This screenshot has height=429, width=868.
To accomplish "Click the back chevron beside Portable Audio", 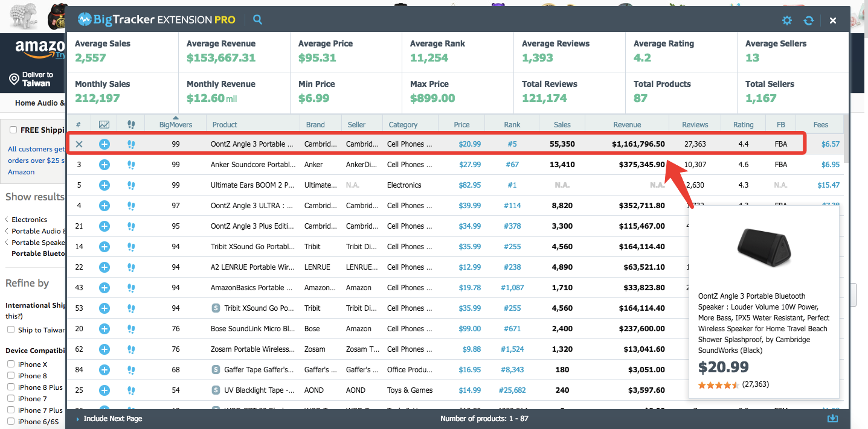I will click(x=7, y=231).
